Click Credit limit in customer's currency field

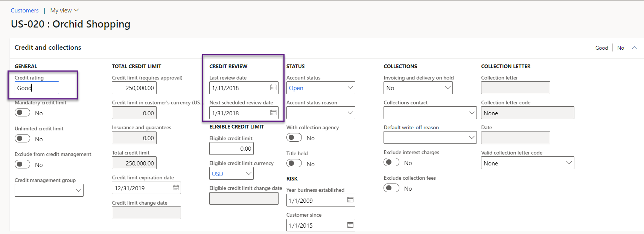click(x=134, y=113)
